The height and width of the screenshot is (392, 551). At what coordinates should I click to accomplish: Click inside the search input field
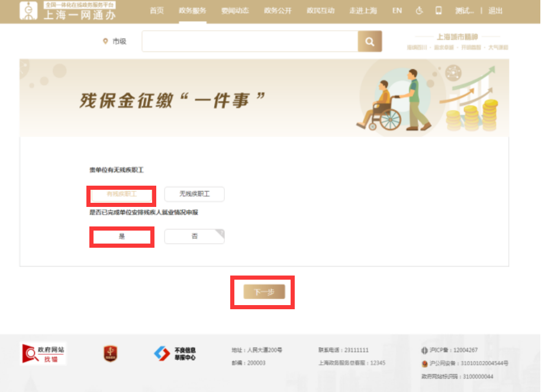[x=249, y=41]
